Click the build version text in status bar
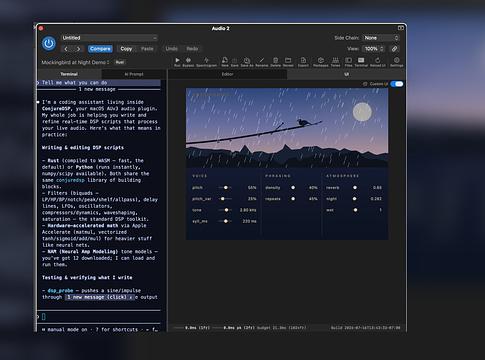This screenshot has height=360, width=485. point(365,328)
